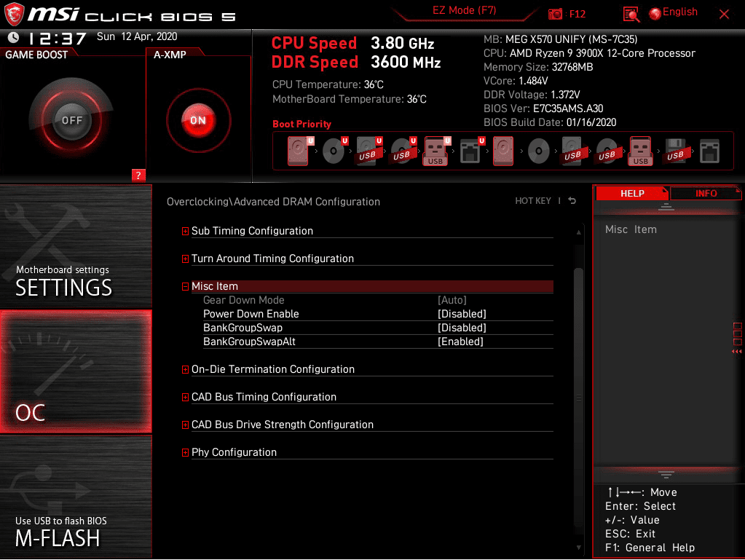The image size is (745, 560).
Task: Open the English language selector
Action: click(674, 12)
